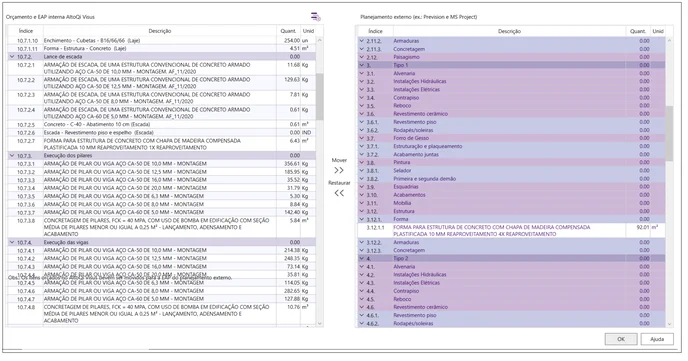Click the list filter icon above left table
688x361 pixels.
(315, 17)
